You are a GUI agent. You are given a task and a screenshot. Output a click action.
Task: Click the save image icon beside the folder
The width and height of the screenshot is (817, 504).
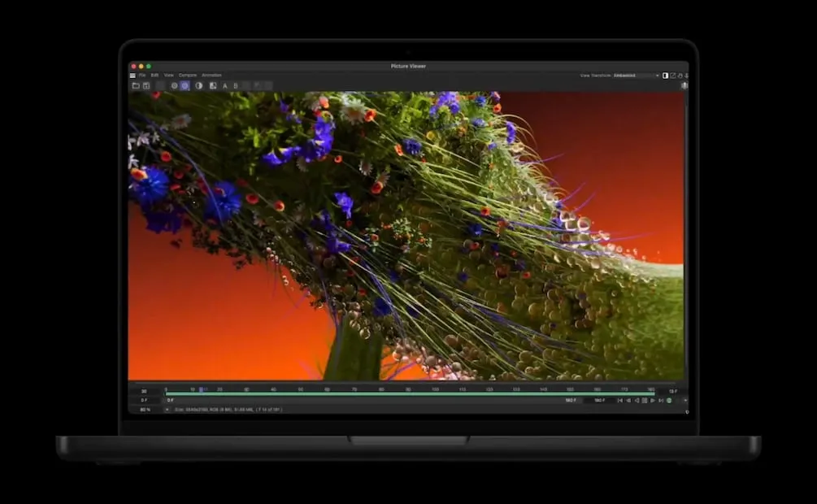click(x=146, y=85)
